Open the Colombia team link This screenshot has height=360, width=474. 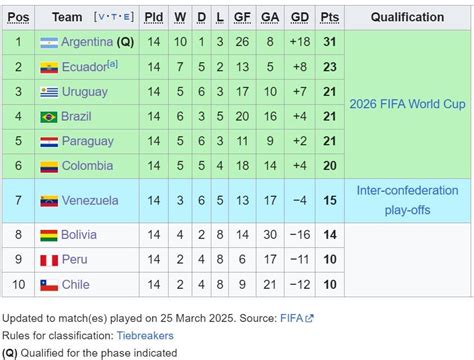click(87, 166)
